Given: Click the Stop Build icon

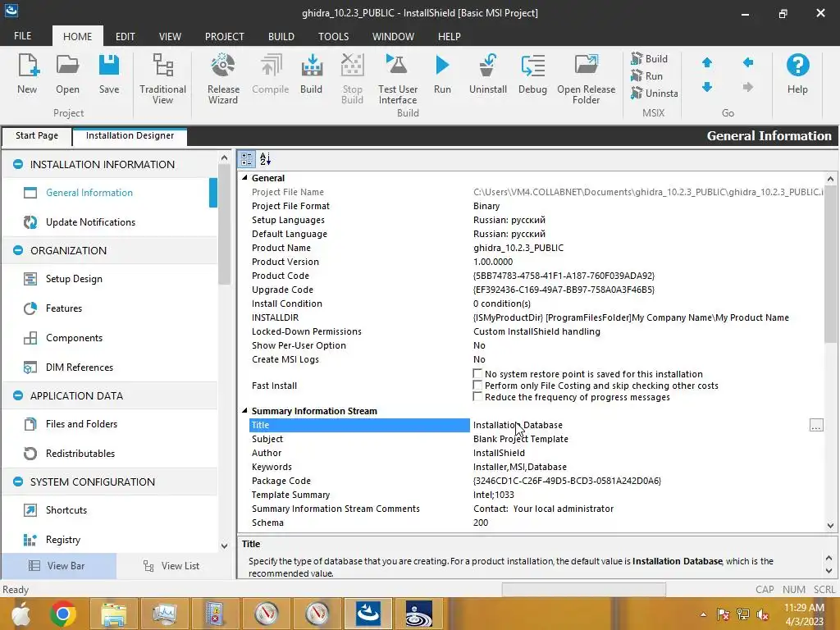Looking at the screenshot, I should tap(353, 78).
